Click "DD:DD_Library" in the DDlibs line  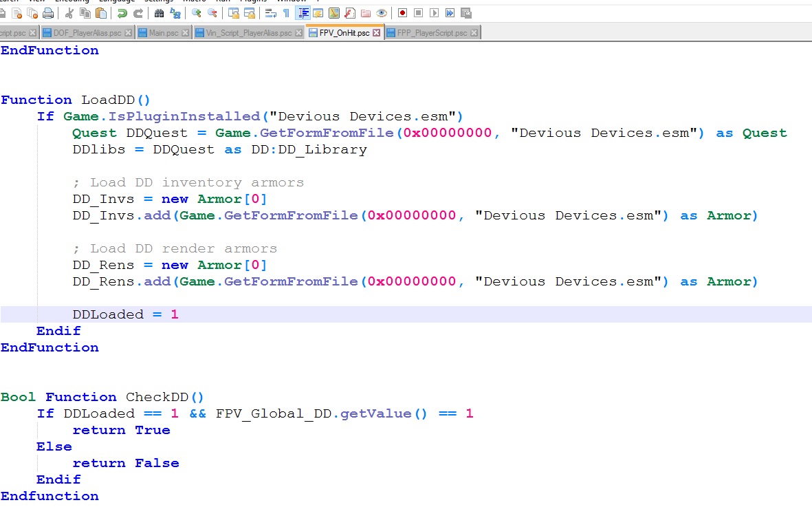pyautogui.click(x=309, y=150)
